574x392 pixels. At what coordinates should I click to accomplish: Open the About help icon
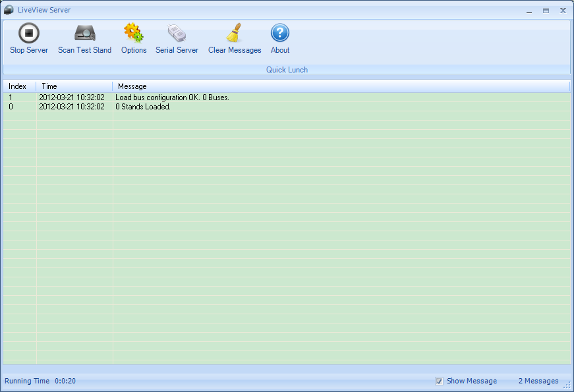[x=280, y=33]
